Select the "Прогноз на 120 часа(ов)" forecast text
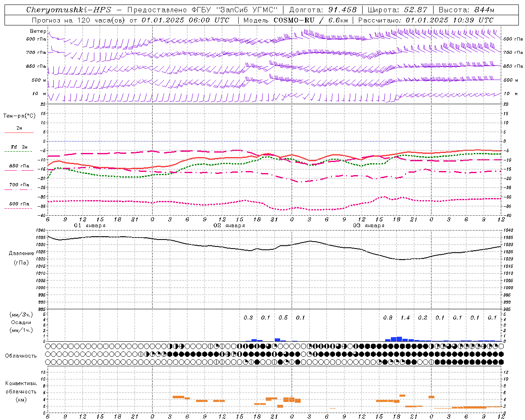 (79, 20)
